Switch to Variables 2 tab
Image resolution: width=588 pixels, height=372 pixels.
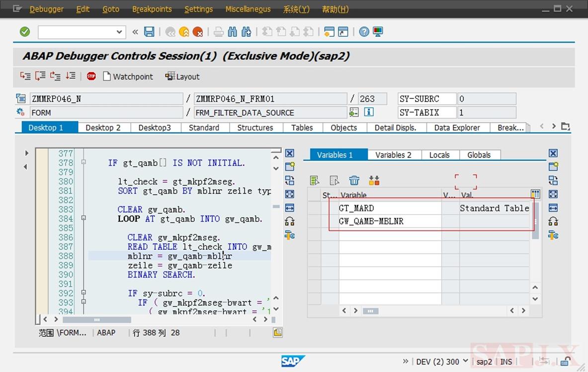click(393, 155)
